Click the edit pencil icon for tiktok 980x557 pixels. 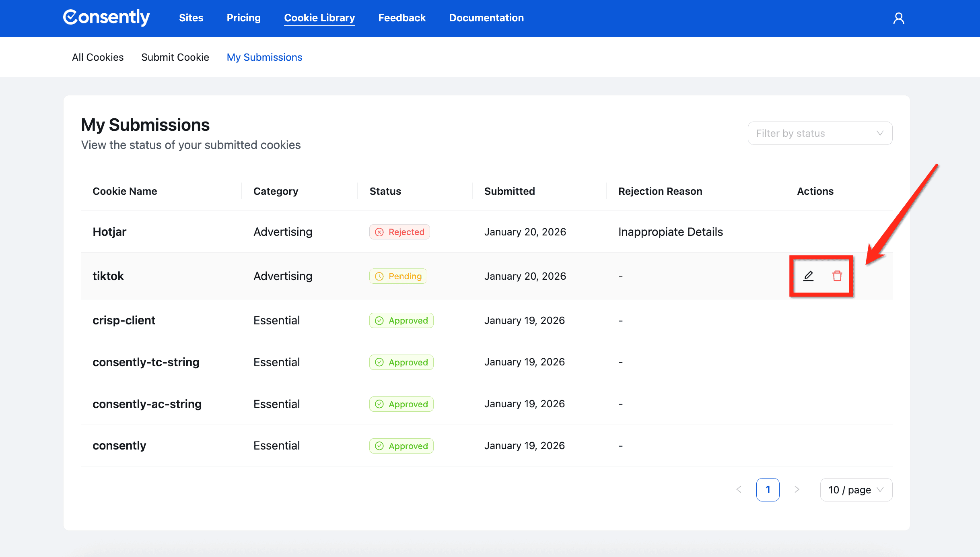tap(808, 276)
